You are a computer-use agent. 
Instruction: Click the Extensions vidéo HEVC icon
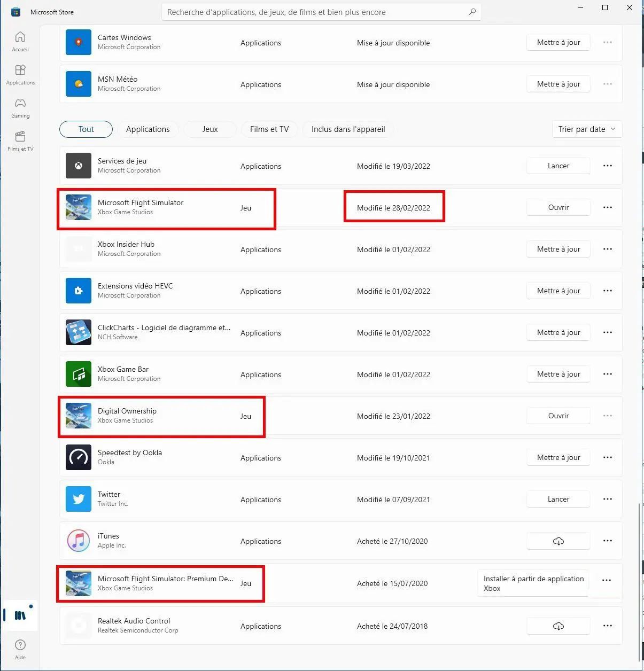[x=79, y=291]
